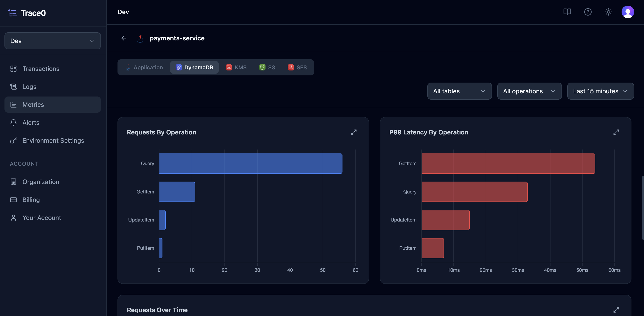Switch to the Application tab

pyautogui.click(x=144, y=67)
